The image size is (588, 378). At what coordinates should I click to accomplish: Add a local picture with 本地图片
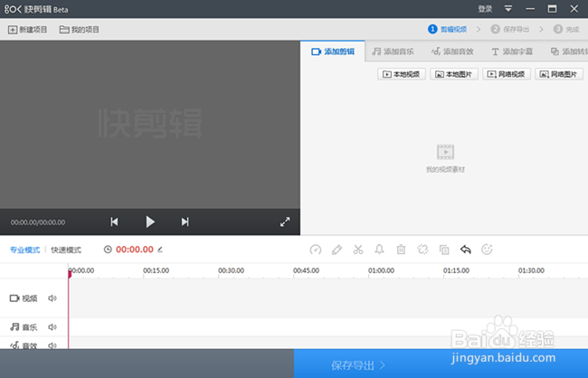[454, 74]
